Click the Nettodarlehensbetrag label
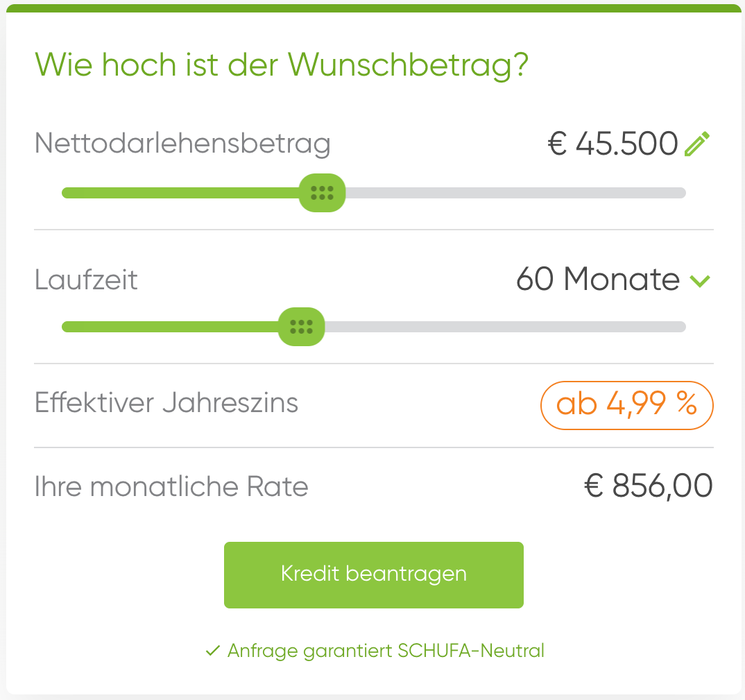The width and height of the screenshot is (745, 700). (x=182, y=144)
